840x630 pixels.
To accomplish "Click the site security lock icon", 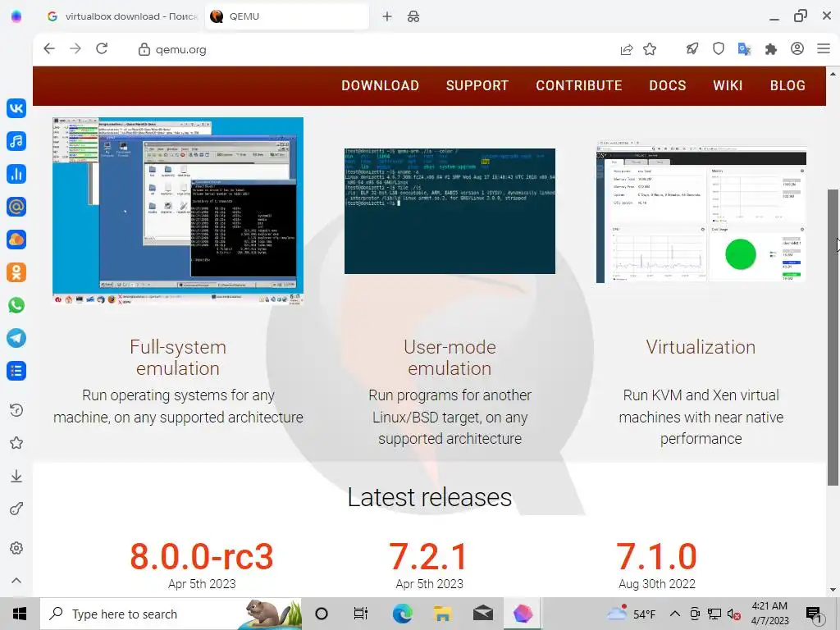I will [x=144, y=49].
